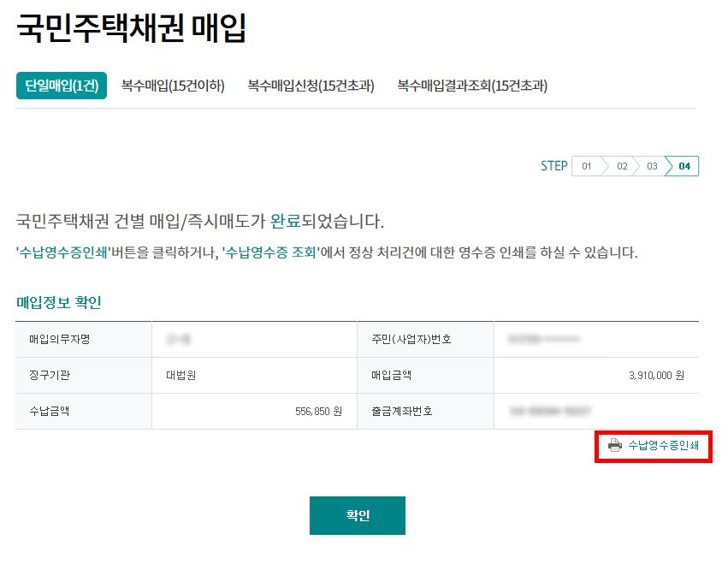This screenshot has height=564, width=728.
Task: Click the 대법원 value in 징구기관 row
Action: click(181, 375)
